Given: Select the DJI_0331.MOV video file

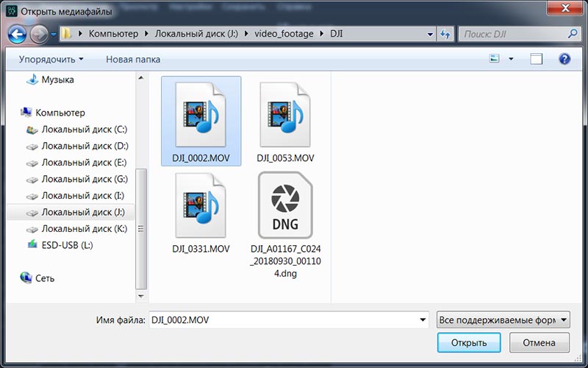Looking at the screenshot, I should pos(201,213).
